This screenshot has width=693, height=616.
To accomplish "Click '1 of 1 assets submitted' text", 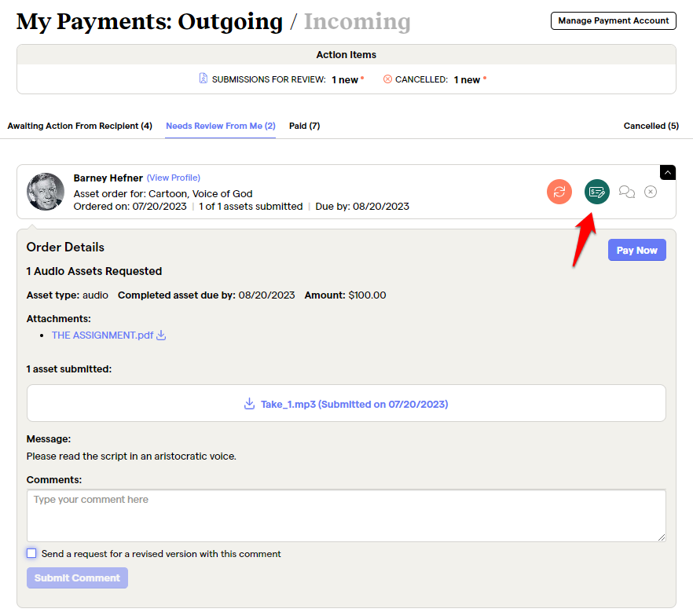I will 251,207.
